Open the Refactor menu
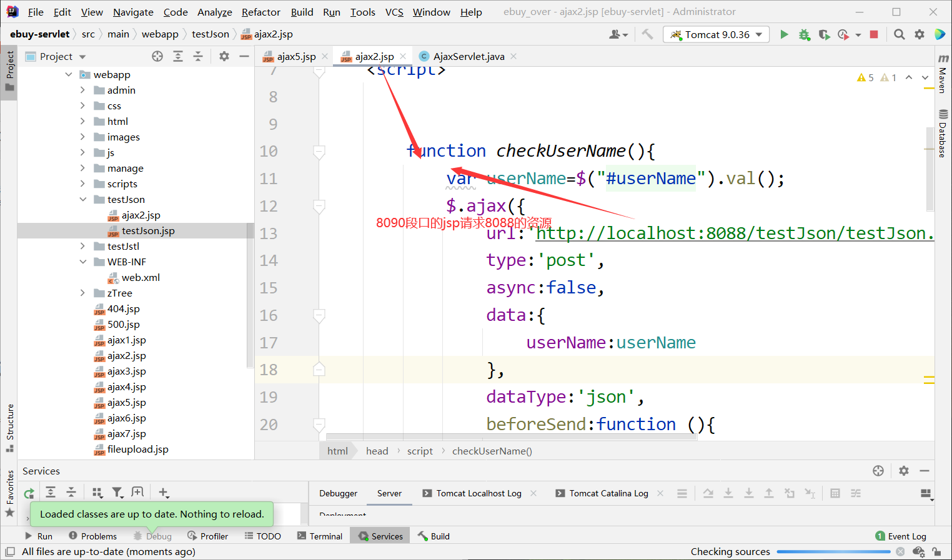Image resolution: width=952 pixels, height=560 pixels. point(260,12)
